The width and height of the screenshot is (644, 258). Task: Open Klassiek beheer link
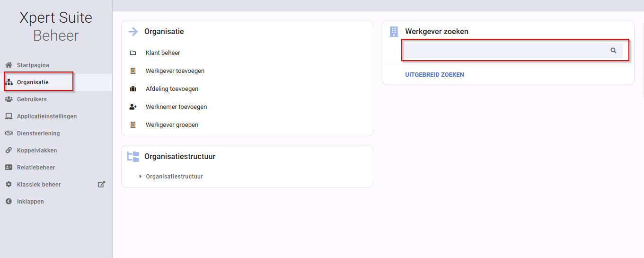[x=56, y=185]
